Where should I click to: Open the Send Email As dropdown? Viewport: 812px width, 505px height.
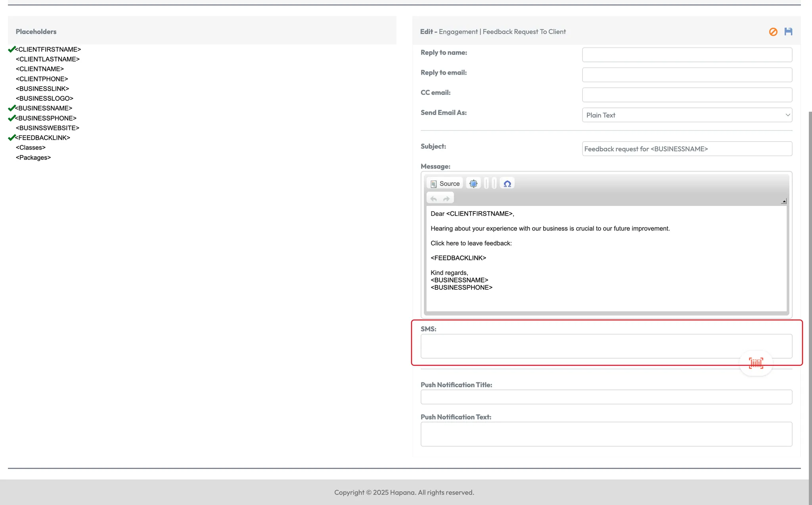pyautogui.click(x=687, y=115)
